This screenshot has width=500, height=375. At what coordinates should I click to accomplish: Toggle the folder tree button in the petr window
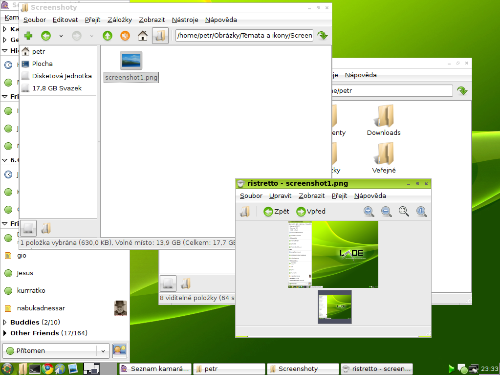click(186, 284)
